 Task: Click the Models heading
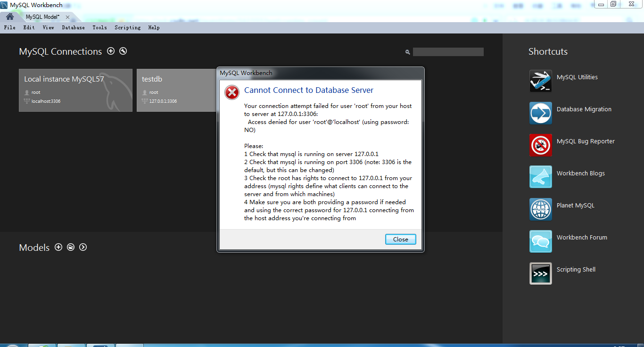pos(34,248)
